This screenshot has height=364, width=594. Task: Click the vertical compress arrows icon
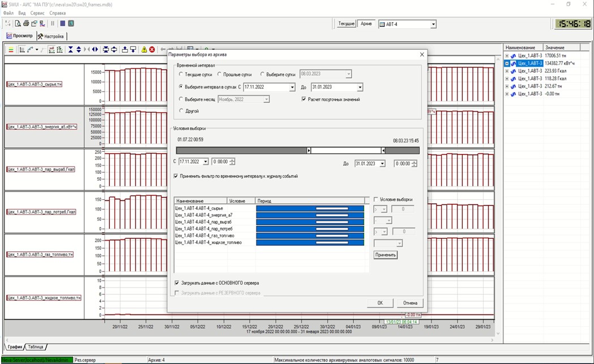(x=70, y=50)
